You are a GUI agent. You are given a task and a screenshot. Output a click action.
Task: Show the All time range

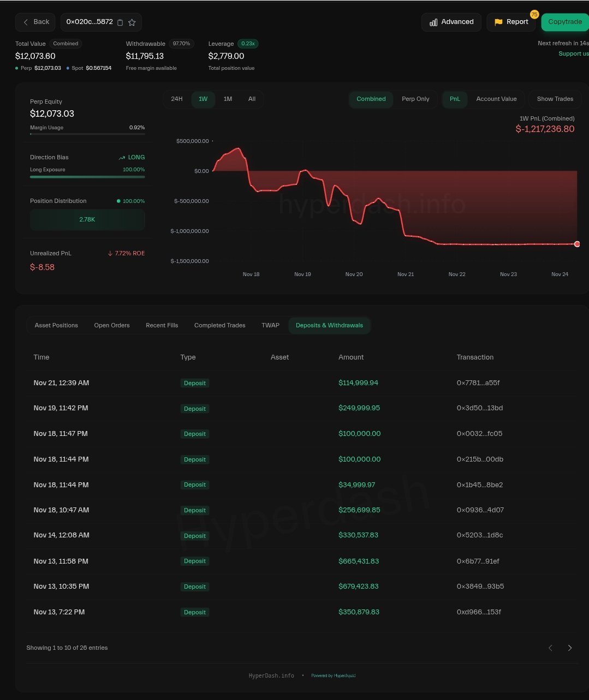pos(252,99)
